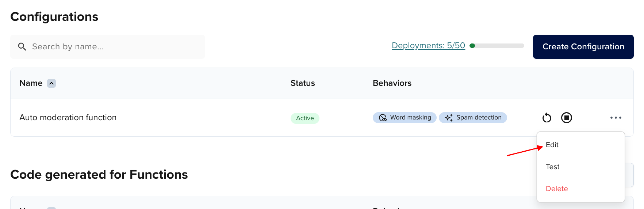Click the Status column header
This screenshot has height=209, width=644.
coord(303,83)
